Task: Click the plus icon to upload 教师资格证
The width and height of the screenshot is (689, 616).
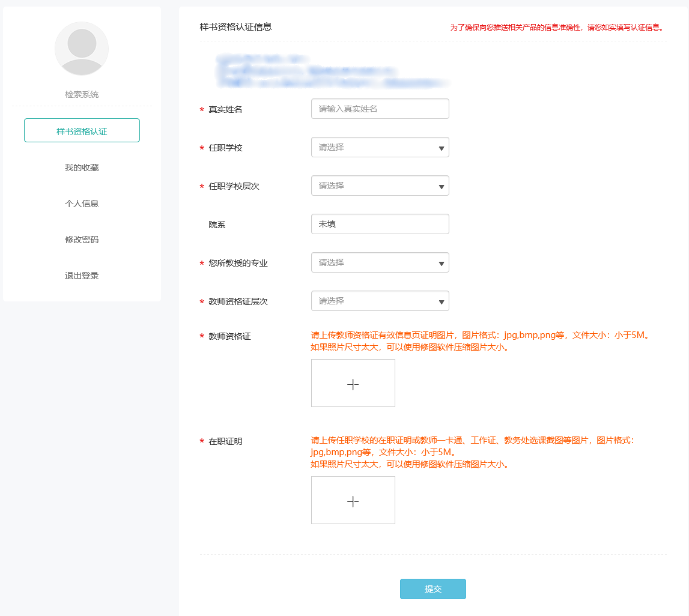Action: [353, 384]
